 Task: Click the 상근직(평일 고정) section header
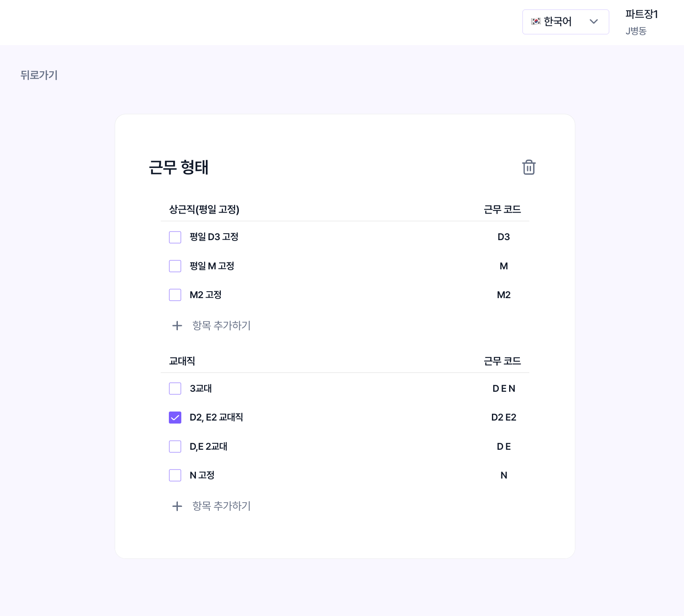click(x=204, y=209)
